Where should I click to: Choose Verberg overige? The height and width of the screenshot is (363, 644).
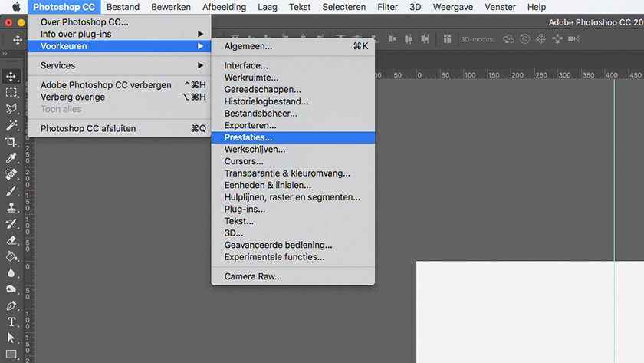point(119,97)
